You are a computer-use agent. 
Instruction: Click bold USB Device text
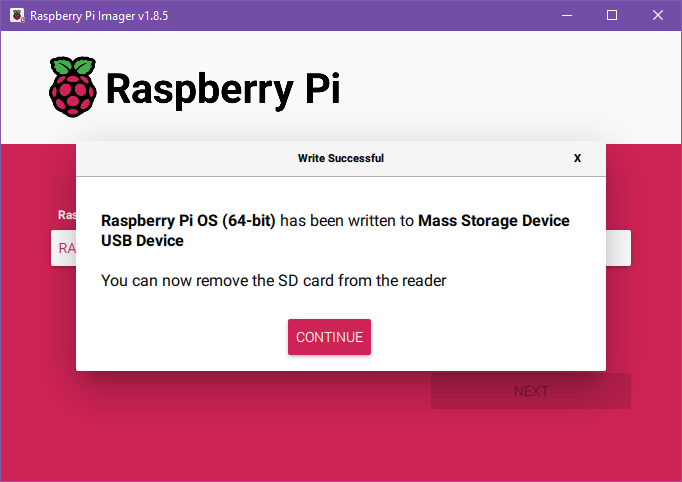(142, 241)
